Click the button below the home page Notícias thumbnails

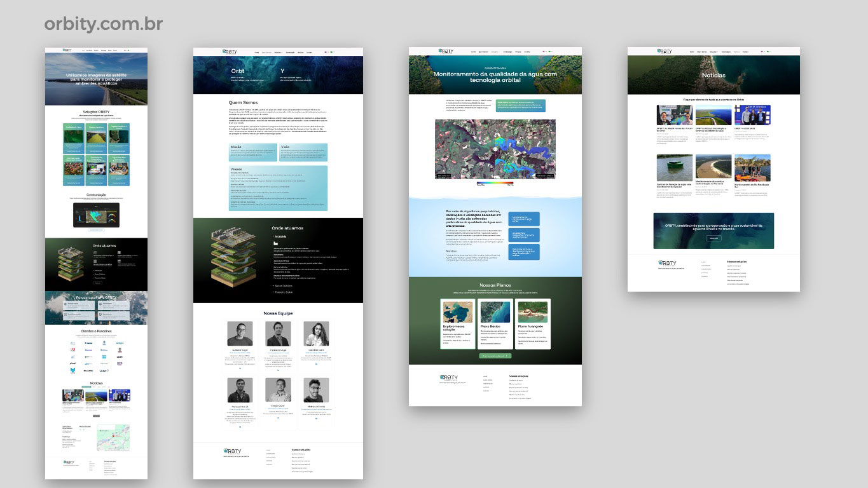95,415
